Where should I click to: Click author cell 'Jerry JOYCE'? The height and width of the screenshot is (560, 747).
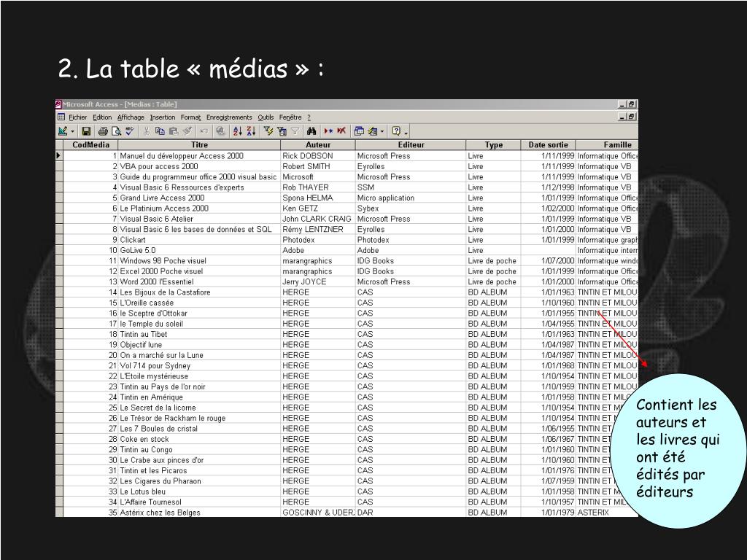pyautogui.click(x=318, y=281)
